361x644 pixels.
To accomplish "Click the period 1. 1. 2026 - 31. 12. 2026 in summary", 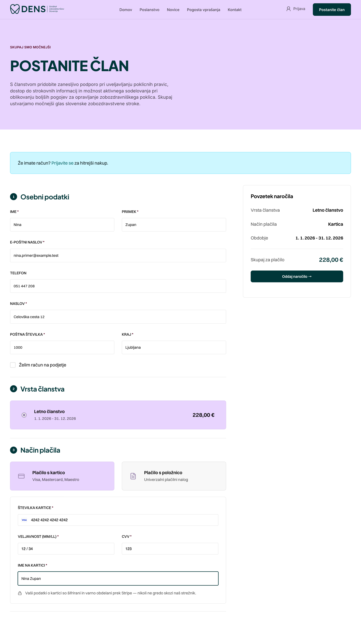I will click(x=319, y=238).
